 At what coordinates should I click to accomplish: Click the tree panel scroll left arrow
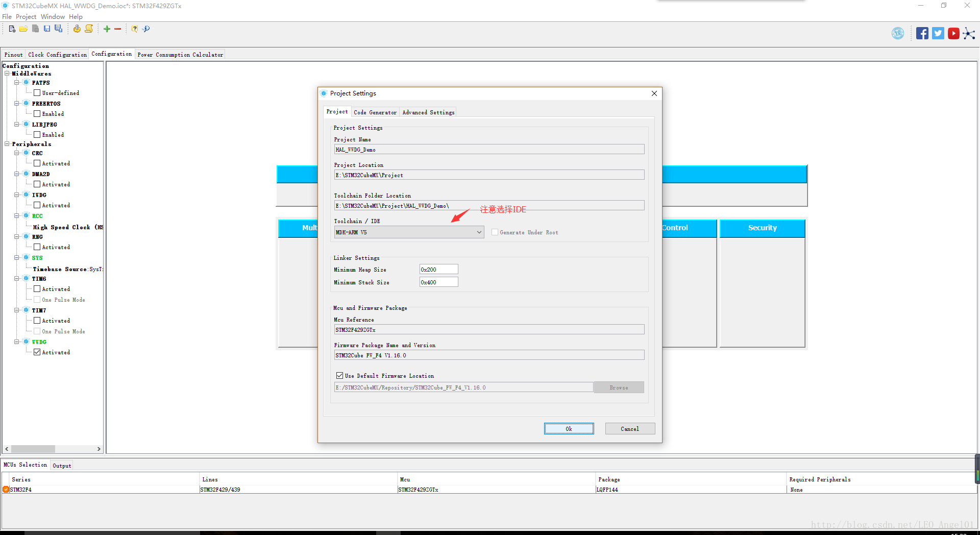coord(7,449)
